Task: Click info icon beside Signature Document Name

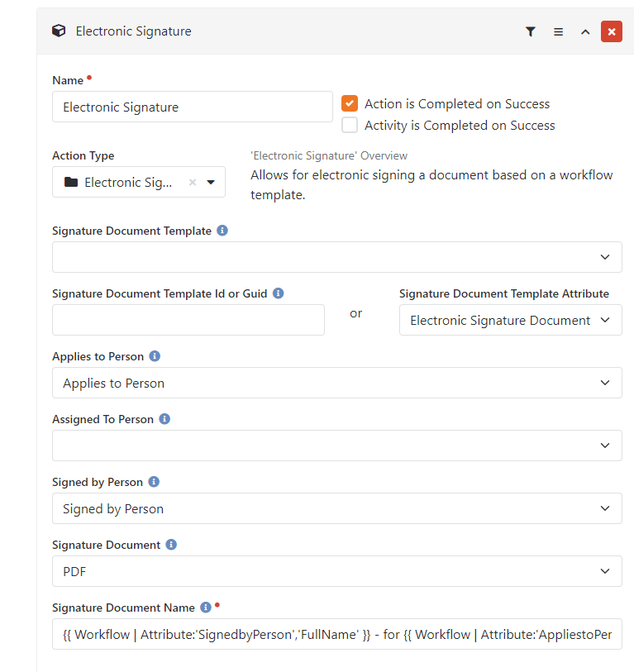Action: coord(206,608)
